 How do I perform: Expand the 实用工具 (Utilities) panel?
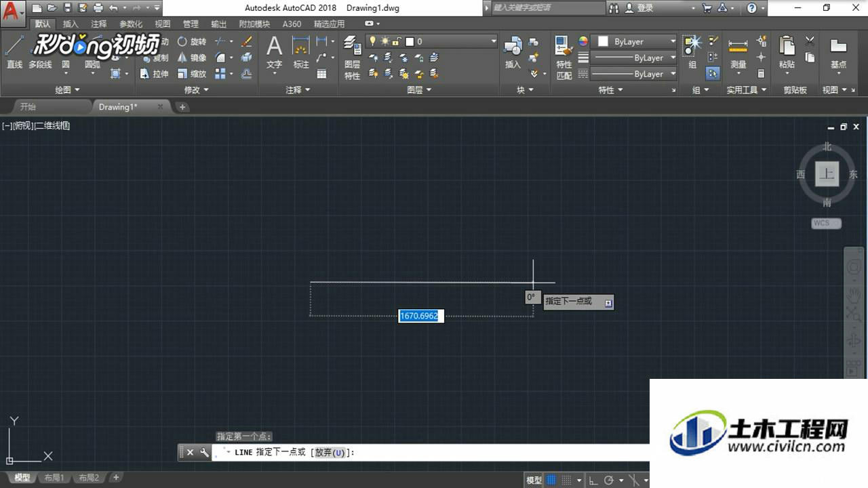tap(747, 89)
